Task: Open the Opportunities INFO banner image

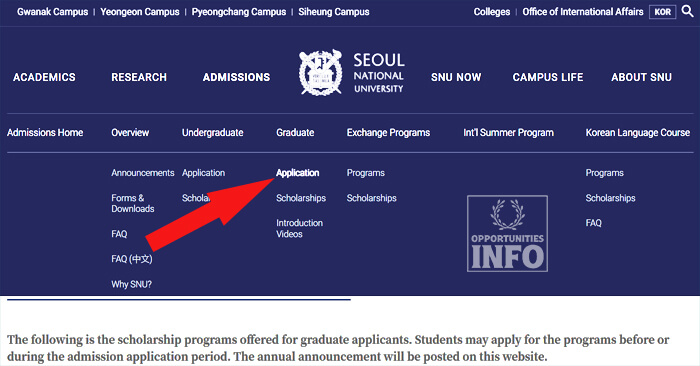Action: [x=507, y=233]
